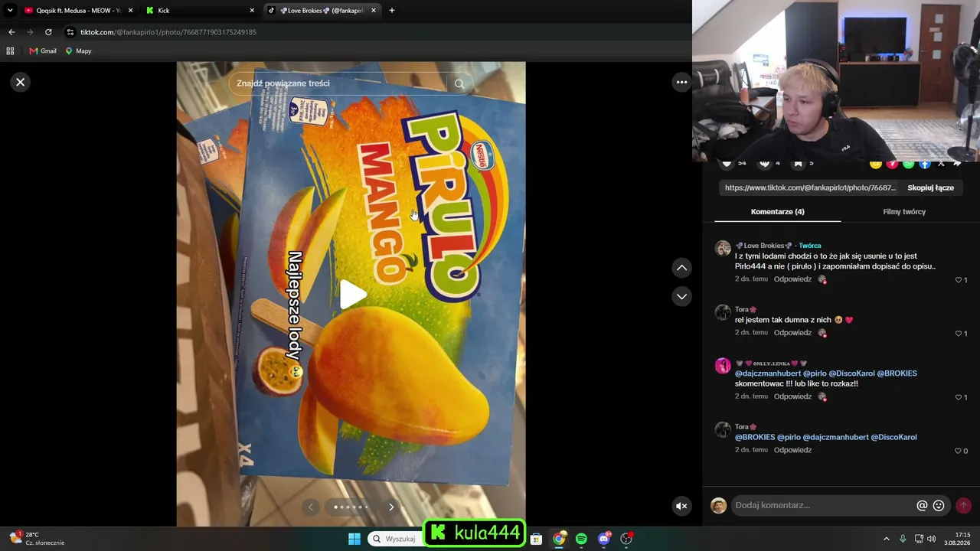Image resolution: width=980 pixels, height=551 pixels.
Task: Open your profile avatar beside the comment box
Action: click(718, 505)
